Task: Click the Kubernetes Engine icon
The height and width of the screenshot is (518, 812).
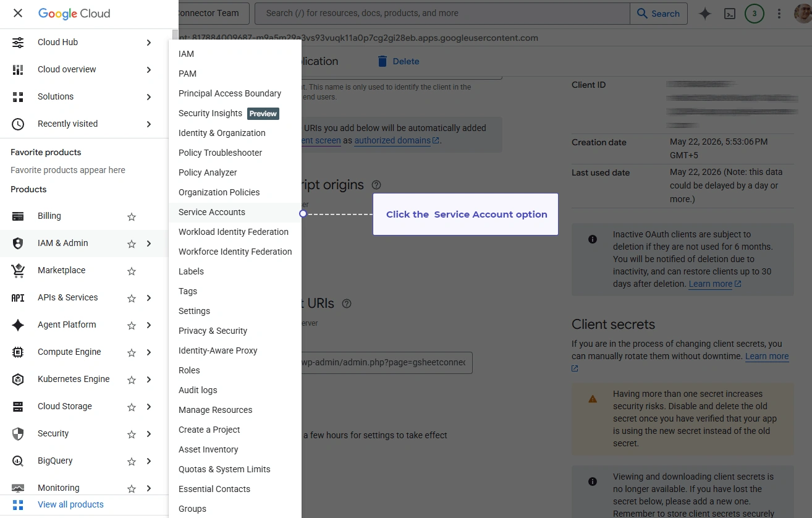Action: tap(18, 380)
